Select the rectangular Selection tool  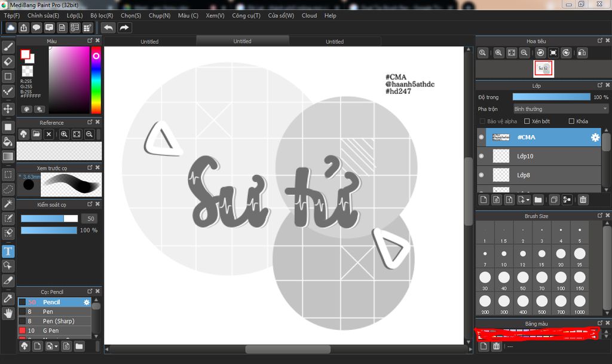pos(8,175)
